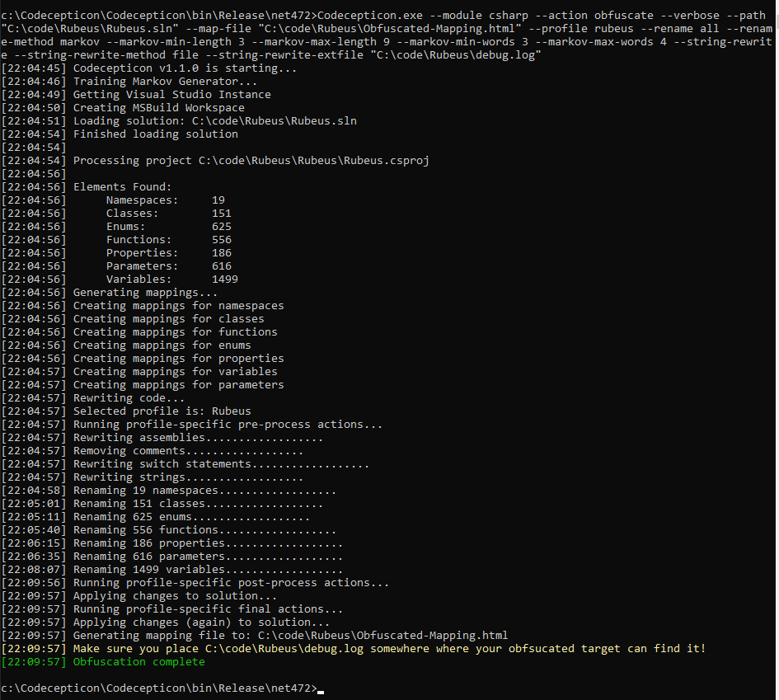Click the 'Getting Visual Studio Instance' line
Screen dimensions: 779x700
click(136, 94)
